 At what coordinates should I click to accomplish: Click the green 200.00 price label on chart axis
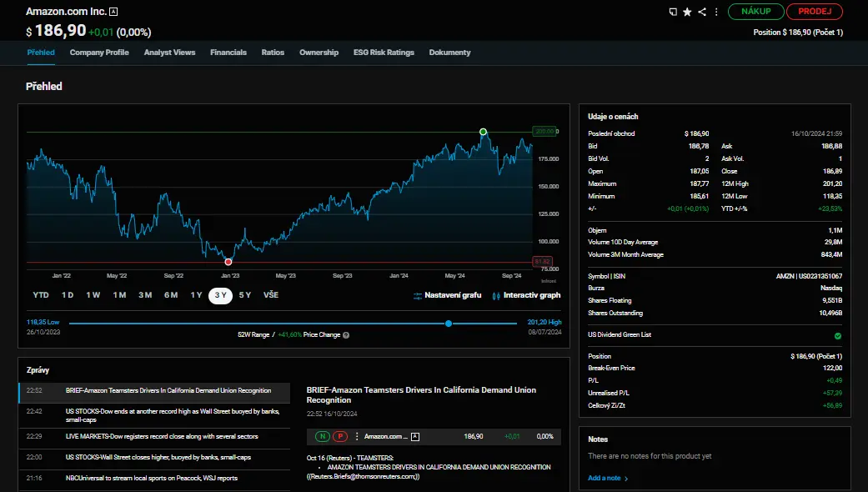[x=544, y=131]
